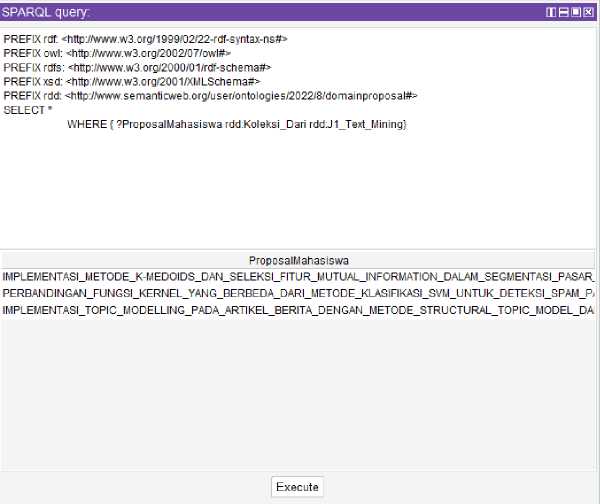Click the split vertically view icon

pyautogui.click(x=551, y=12)
